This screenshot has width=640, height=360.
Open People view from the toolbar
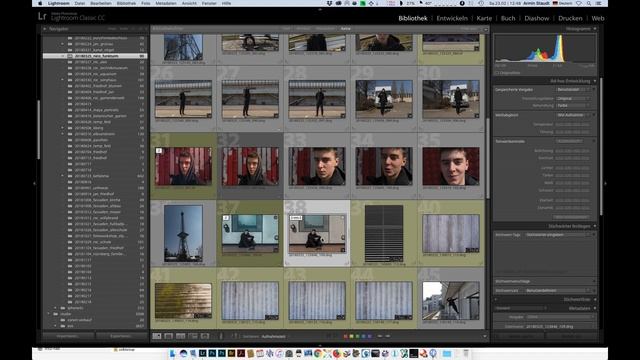coord(205,336)
